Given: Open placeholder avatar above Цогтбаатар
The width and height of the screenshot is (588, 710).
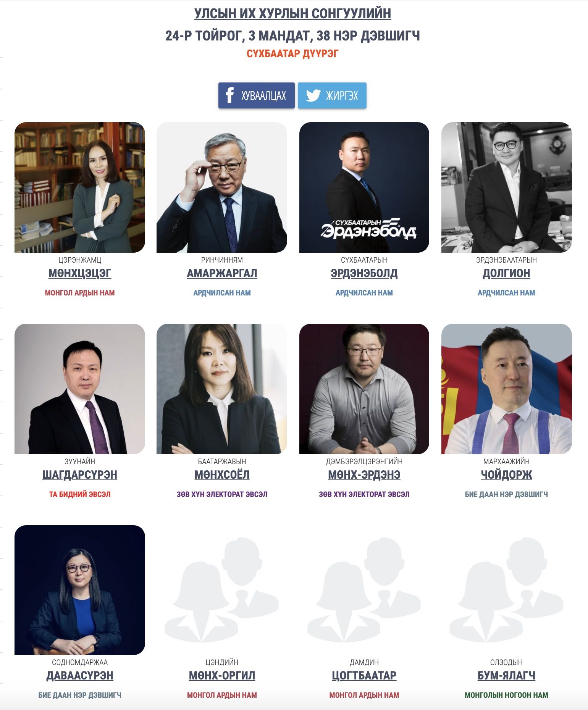Looking at the screenshot, I should [364, 590].
